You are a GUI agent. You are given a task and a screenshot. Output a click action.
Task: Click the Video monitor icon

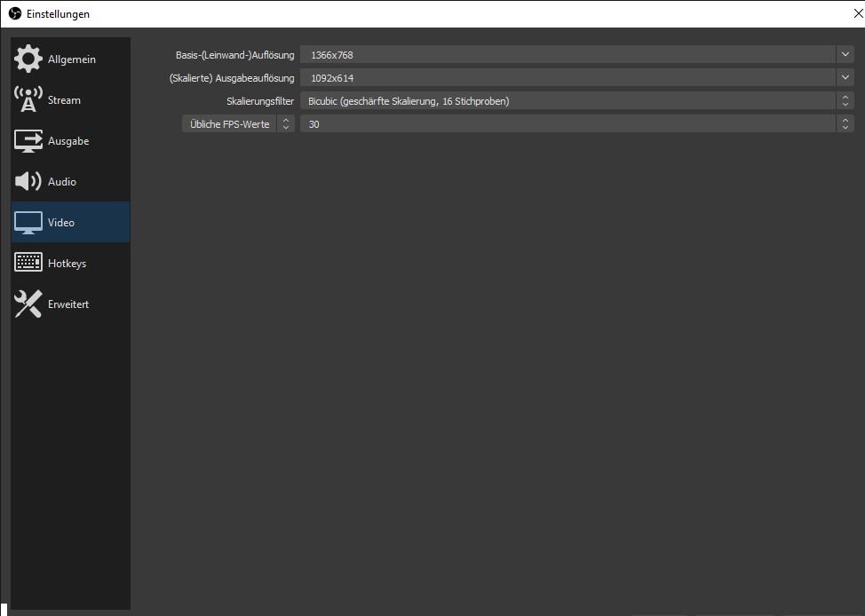click(28, 223)
